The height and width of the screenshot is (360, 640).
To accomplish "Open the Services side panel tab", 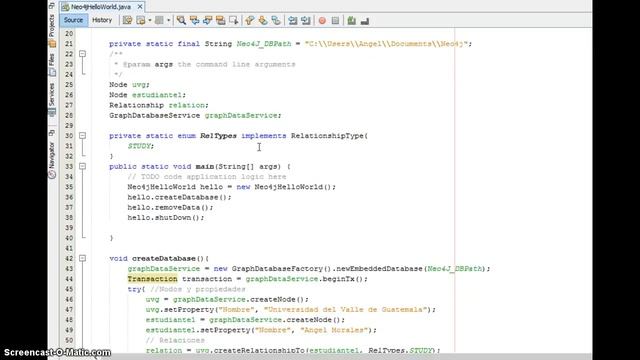I will 52,99.
